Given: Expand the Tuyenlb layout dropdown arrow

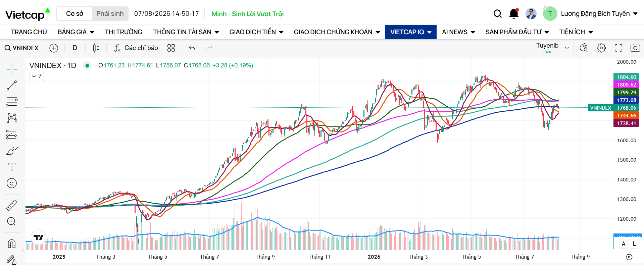Looking at the screenshot, I should (567, 48).
